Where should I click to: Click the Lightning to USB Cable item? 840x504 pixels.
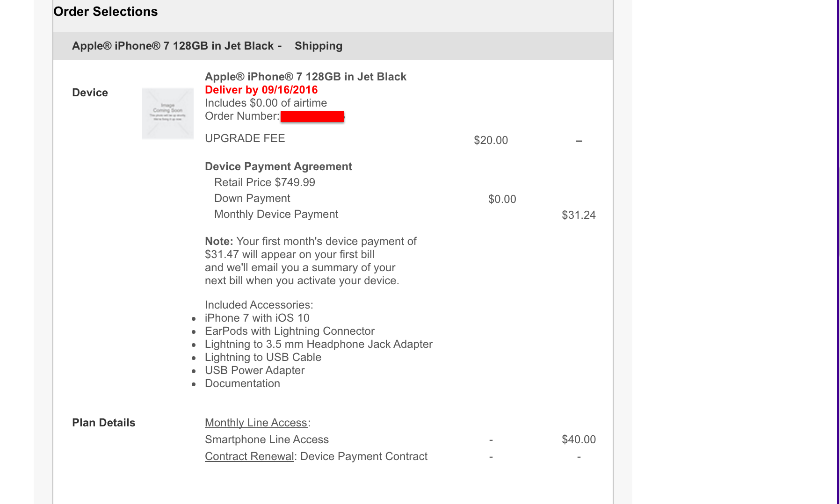click(x=263, y=357)
